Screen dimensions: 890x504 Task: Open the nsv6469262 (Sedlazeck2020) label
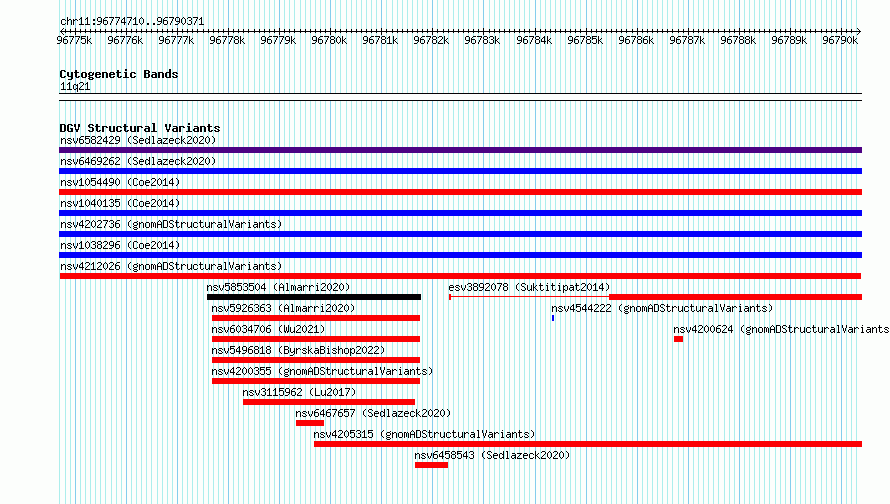point(138,161)
